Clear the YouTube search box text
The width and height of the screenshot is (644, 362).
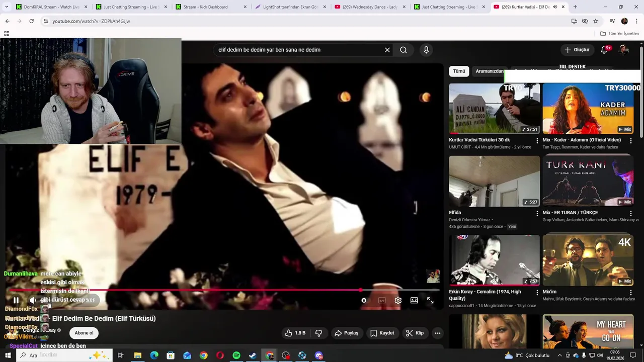click(387, 50)
